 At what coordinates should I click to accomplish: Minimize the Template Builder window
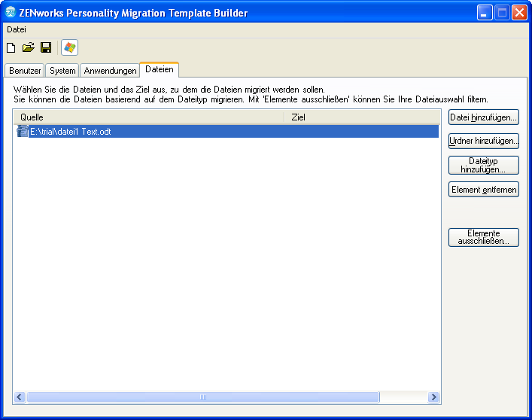485,13
